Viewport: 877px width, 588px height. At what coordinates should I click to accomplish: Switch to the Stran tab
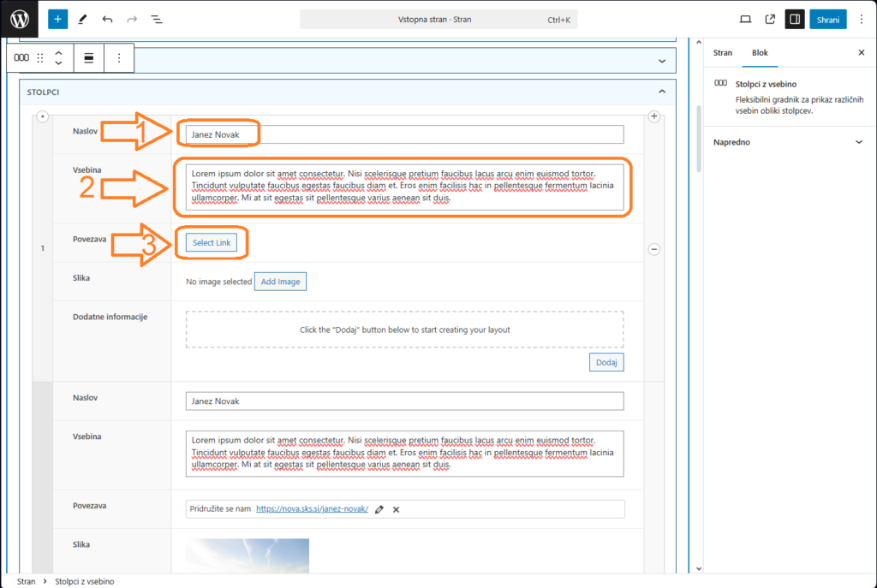[x=723, y=52]
